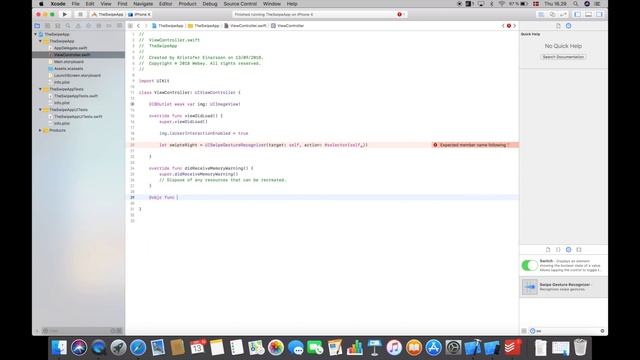
Task: Open the Editor menu
Action: (165, 4)
